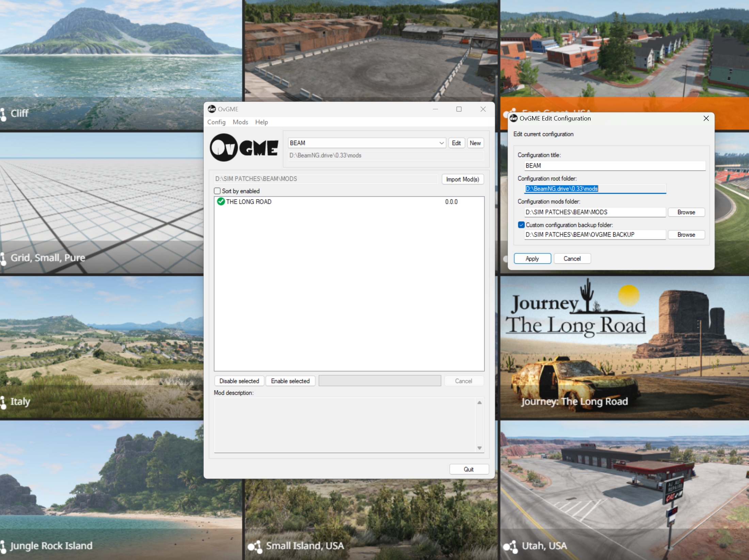Open the Journey: The Long Road thumbnail

click(624, 347)
